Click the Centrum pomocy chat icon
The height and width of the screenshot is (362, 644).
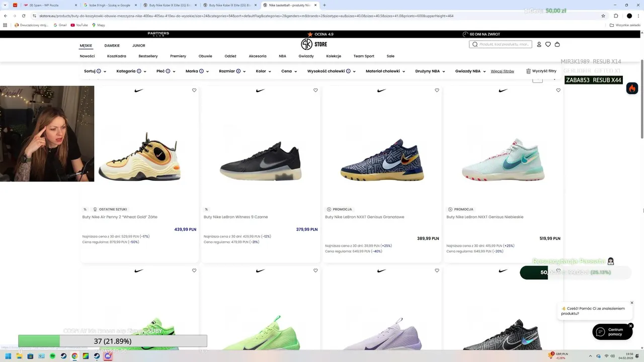coord(600,332)
